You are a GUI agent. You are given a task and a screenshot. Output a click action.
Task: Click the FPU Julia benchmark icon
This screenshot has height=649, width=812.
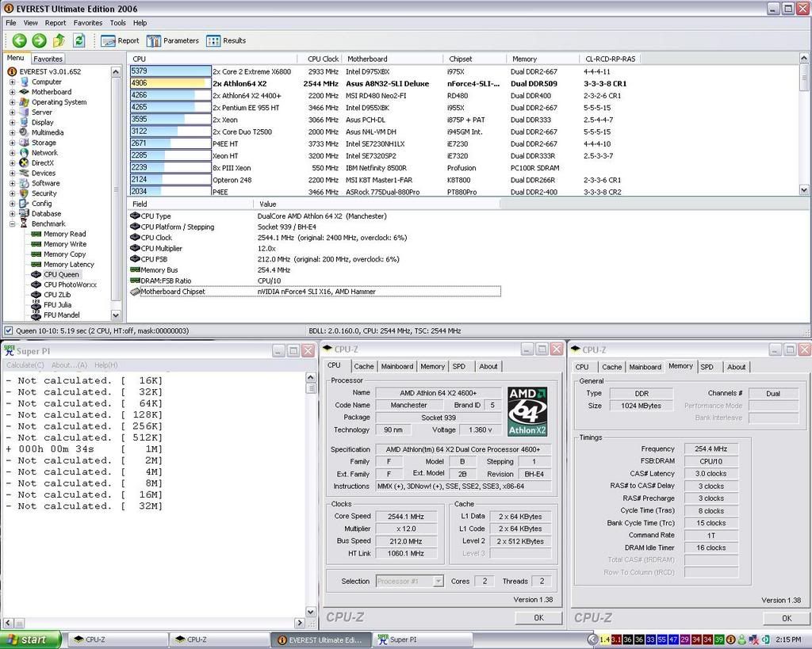[x=36, y=305]
